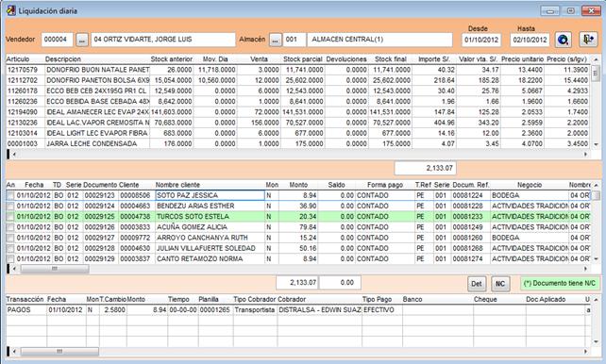Viewport: 606px width, 364px height.
Task: Sort by Forma pago column header
Action: [x=385, y=185]
